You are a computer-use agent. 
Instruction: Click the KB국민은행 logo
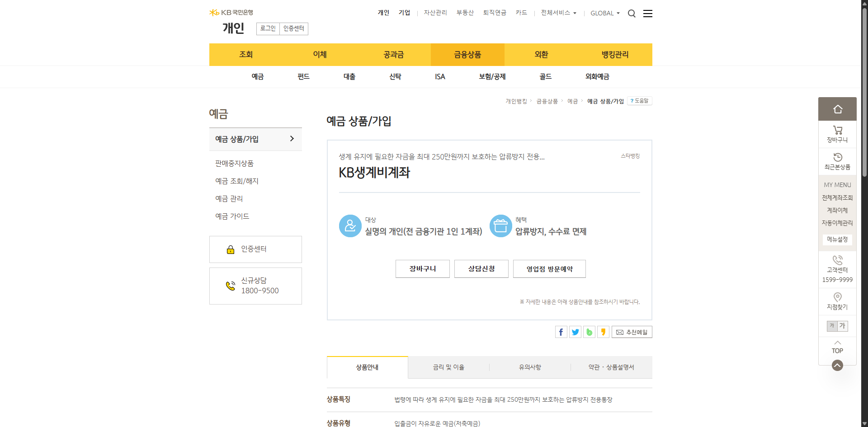(x=231, y=13)
